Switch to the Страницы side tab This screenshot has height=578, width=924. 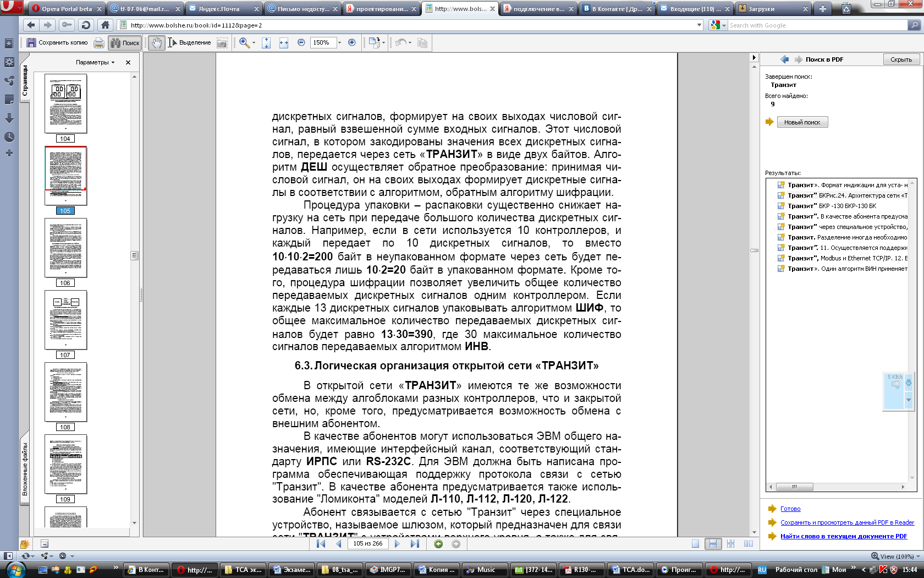25,81
